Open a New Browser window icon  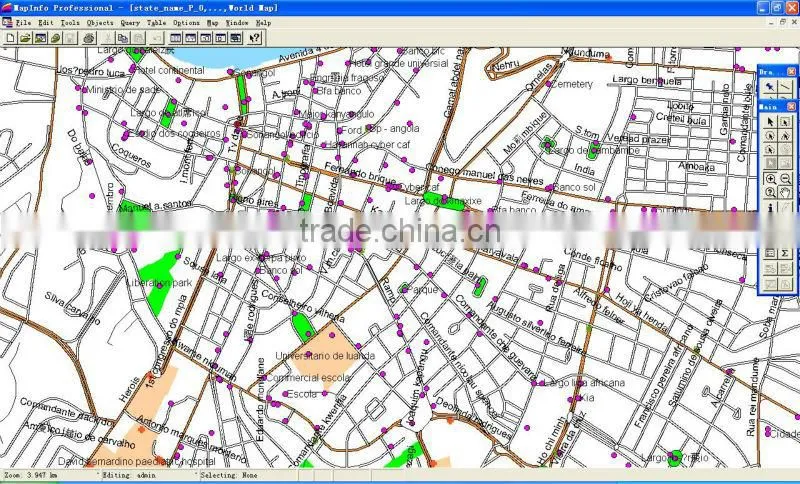[176, 38]
